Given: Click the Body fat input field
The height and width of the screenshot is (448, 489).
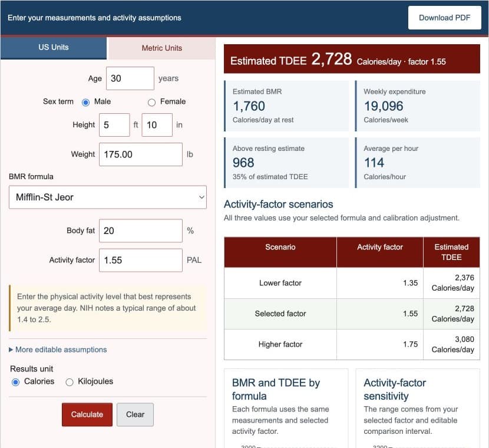Looking at the screenshot, I should point(141,231).
